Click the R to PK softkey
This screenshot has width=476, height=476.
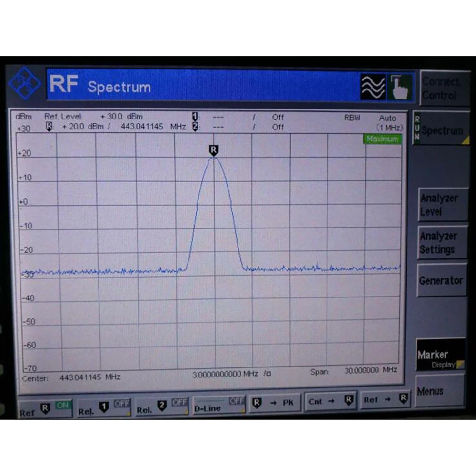(275, 403)
